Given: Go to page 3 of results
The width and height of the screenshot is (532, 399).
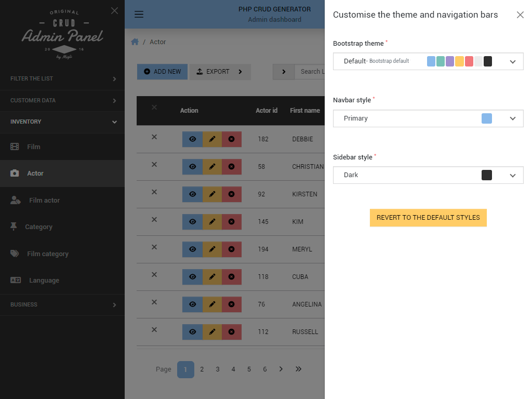Looking at the screenshot, I should tap(218, 369).
